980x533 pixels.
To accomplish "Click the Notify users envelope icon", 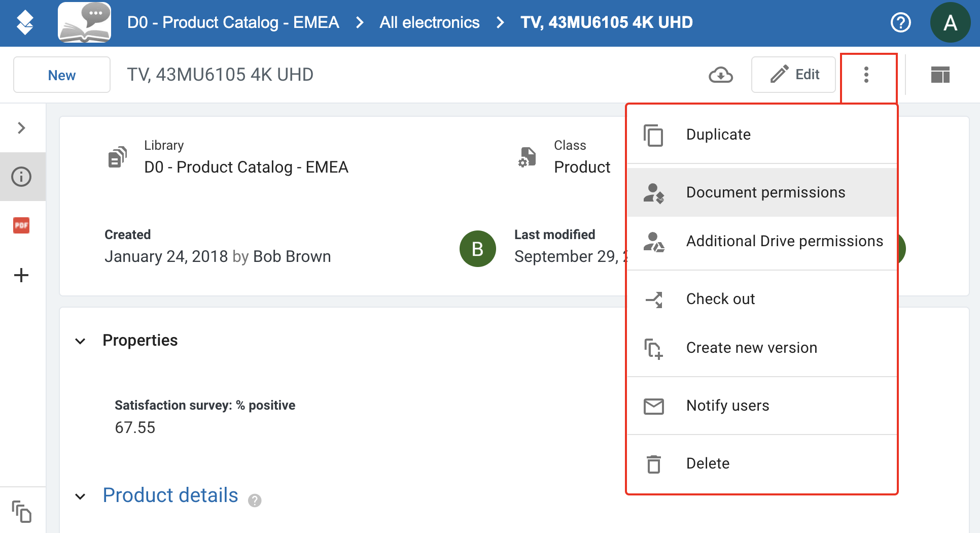I will 653,406.
